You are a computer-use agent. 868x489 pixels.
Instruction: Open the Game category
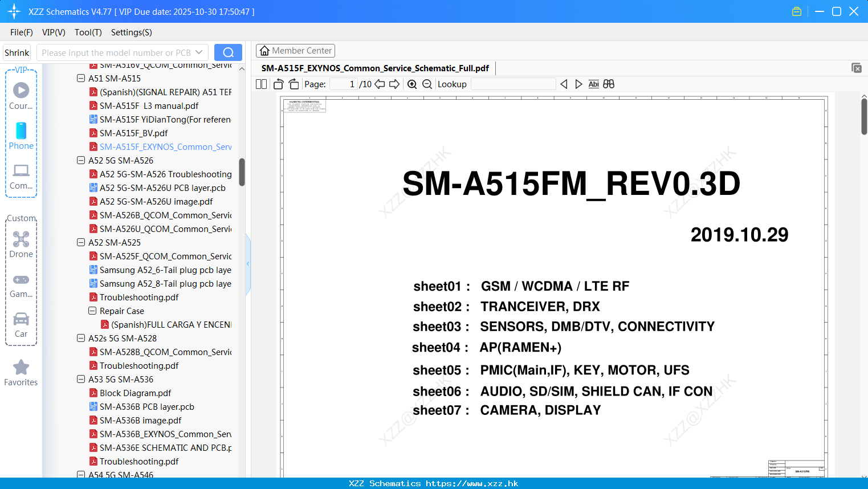click(x=21, y=285)
